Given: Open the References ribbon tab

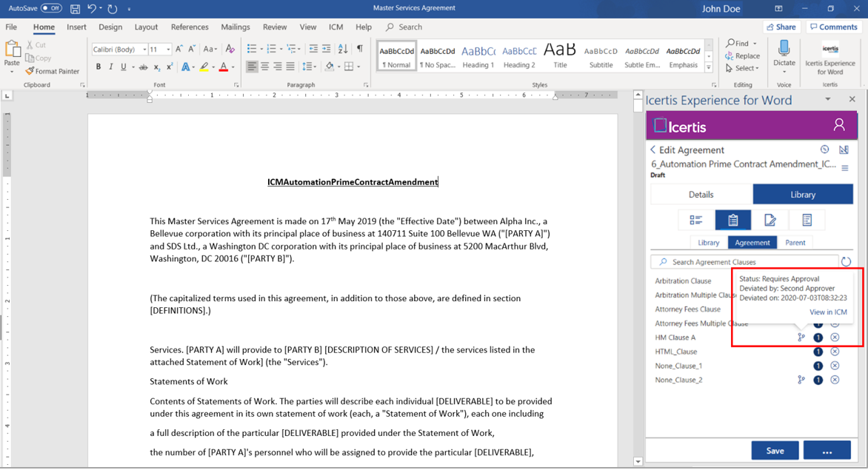Looking at the screenshot, I should pyautogui.click(x=190, y=27).
